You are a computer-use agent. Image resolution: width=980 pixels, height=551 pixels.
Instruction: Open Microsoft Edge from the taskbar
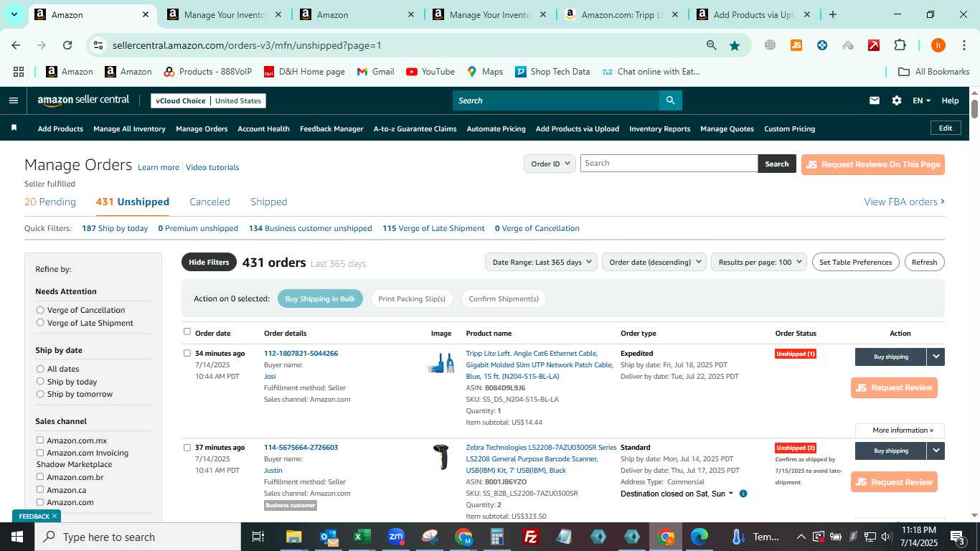[699, 537]
